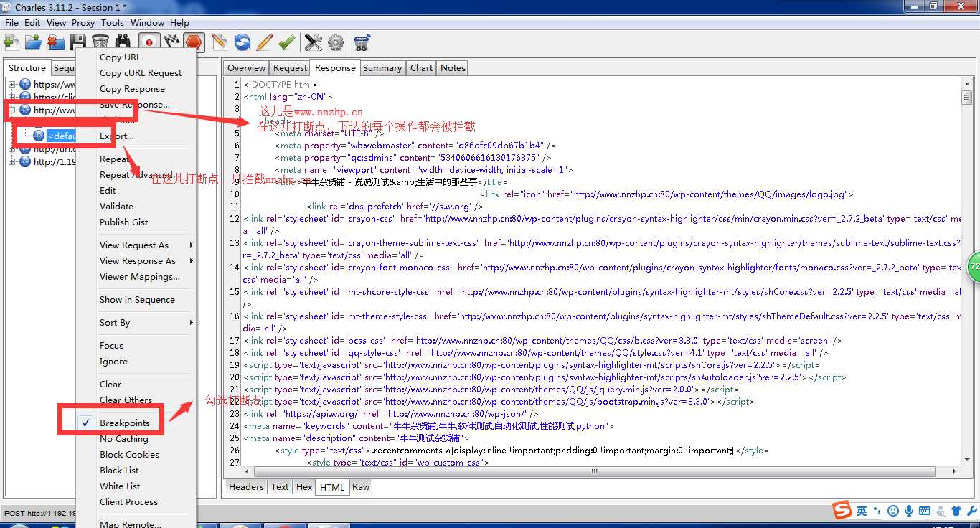Expand the http://un tree node
The image size is (980, 528).
click(11, 149)
